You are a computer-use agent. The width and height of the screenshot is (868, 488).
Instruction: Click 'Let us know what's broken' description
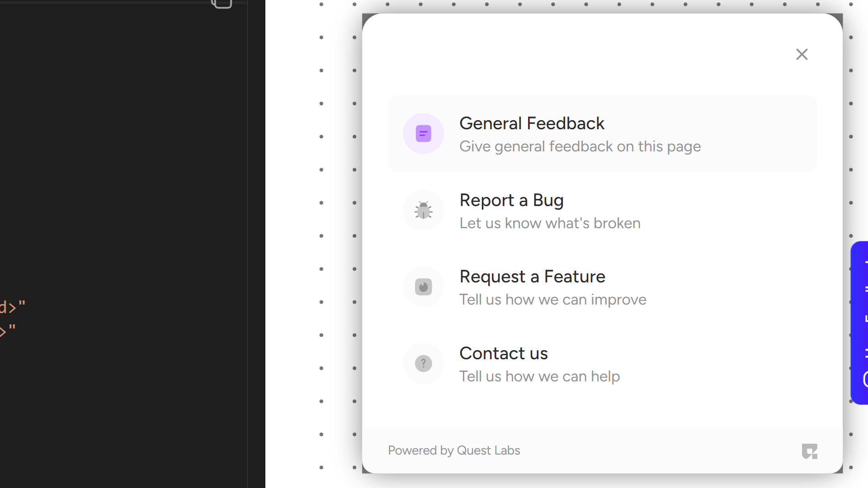(x=550, y=223)
